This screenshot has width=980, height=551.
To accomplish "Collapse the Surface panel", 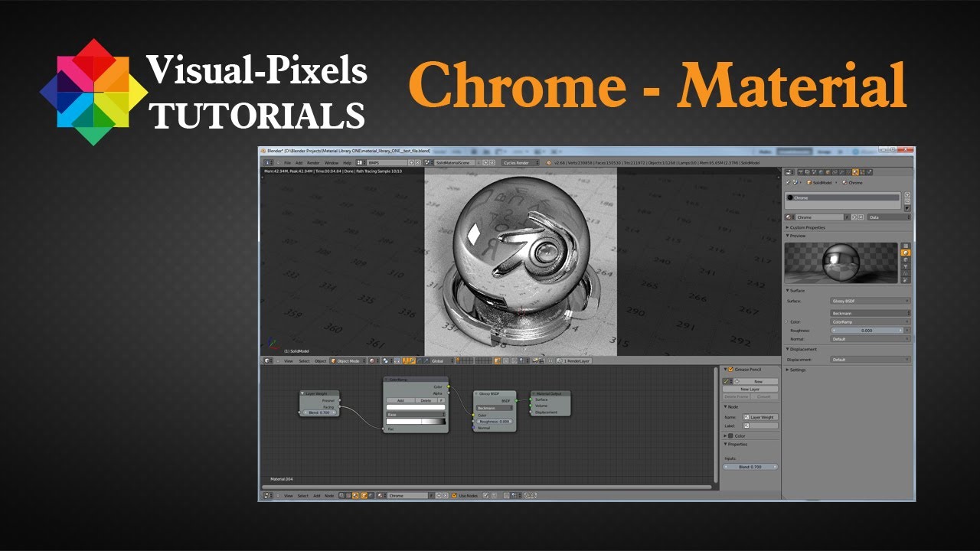I will point(796,291).
